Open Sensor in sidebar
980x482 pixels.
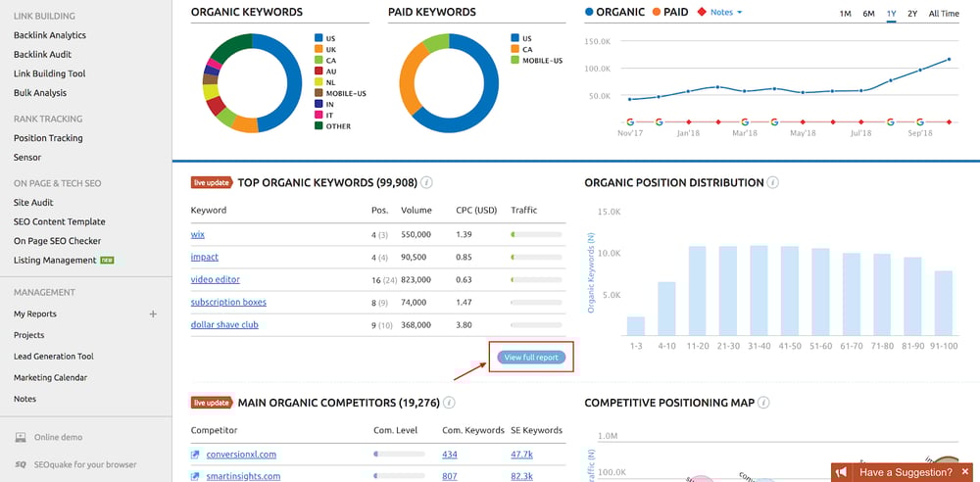click(27, 158)
